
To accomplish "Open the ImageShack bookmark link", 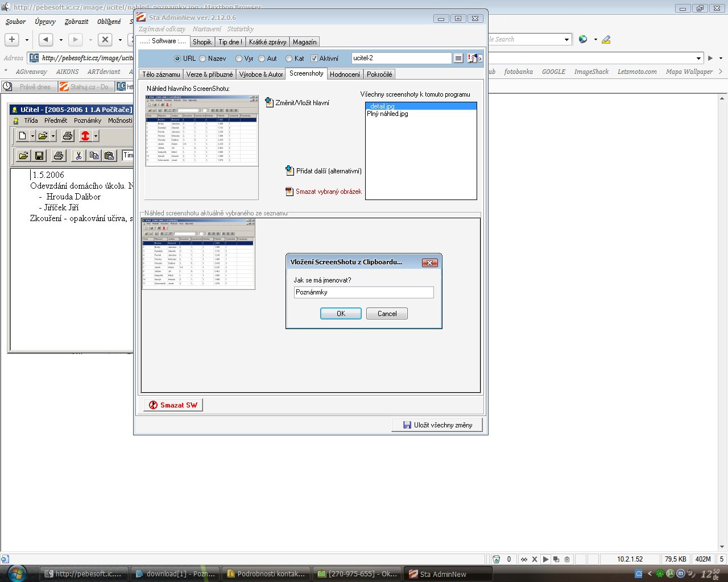I will pyautogui.click(x=591, y=72).
